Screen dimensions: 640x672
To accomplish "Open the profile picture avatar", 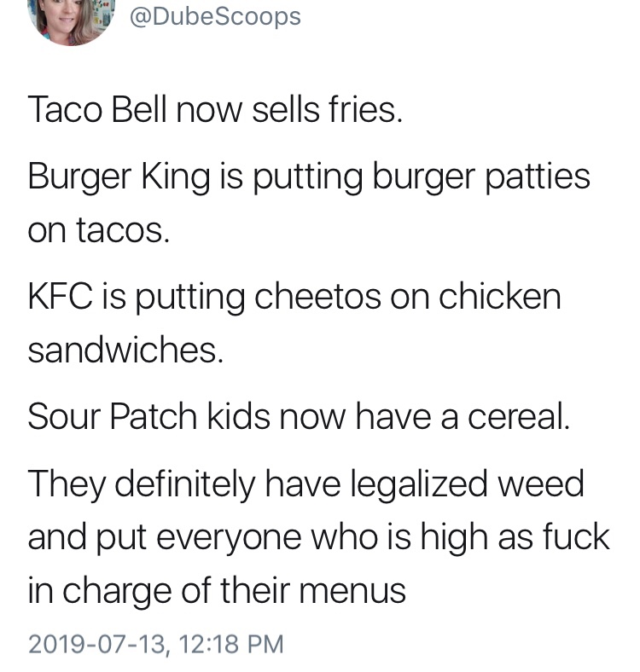I will [x=72, y=20].
